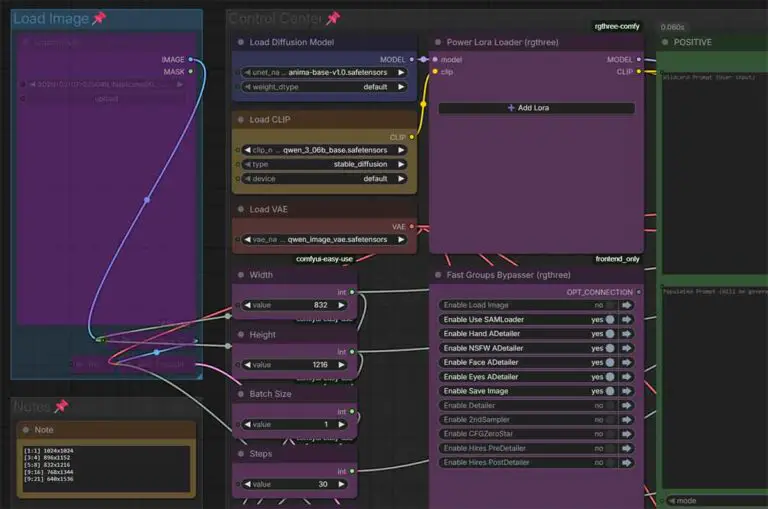Viewport: 768px width, 509px height.
Task: Increase Width value 832 right arrow
Action: 341,305
